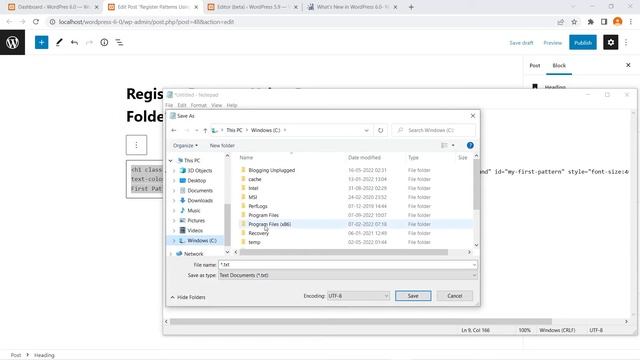Screen dimensions: 640x360
Task: Close the WordPress settings sidebar
Action: (x=628, y=65)
